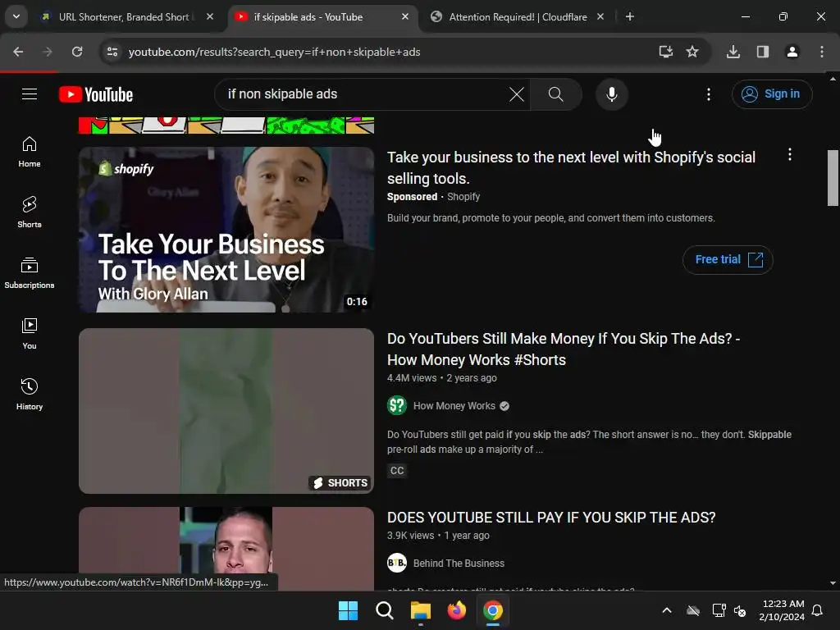This screenshot has height=630, width=840.
Task: Click the install app icon in address bar
Action: (665, 52)
